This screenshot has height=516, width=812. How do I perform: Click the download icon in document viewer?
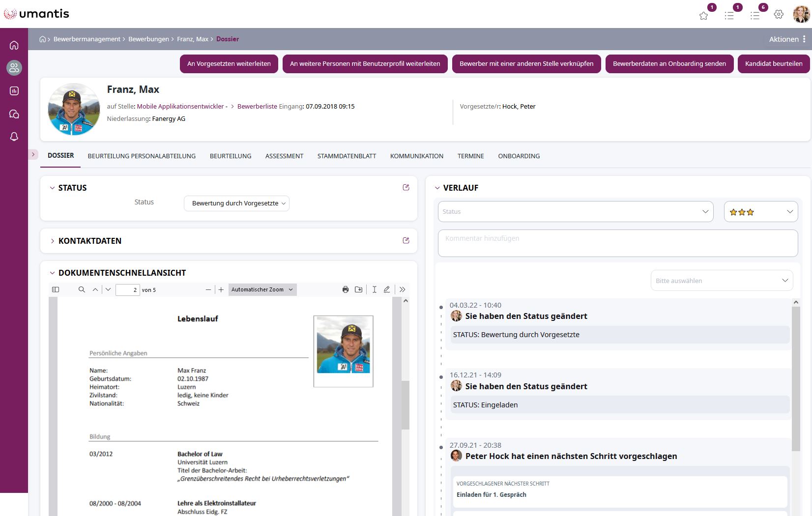click(x=359, y=289)
